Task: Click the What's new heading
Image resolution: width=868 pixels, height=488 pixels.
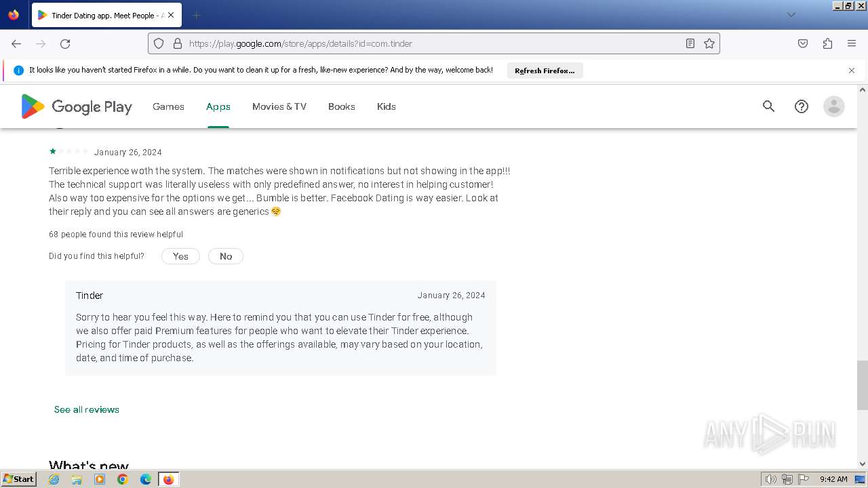Action: tap(89, 465)
